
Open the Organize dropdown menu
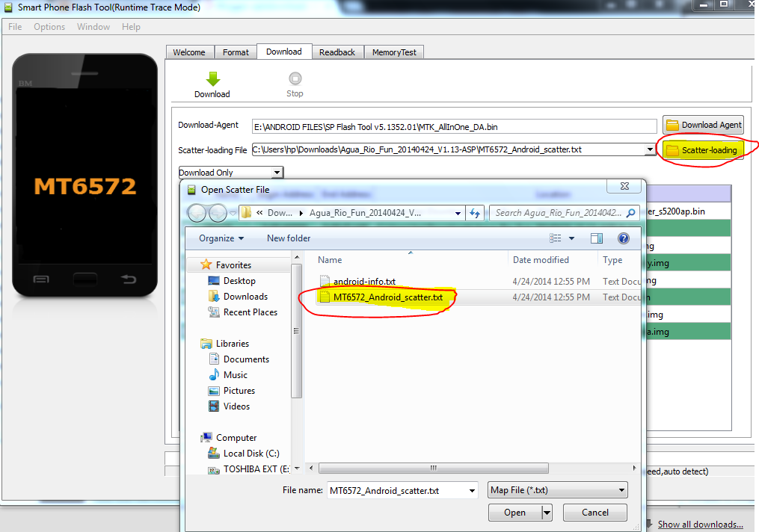tap(221, 238)
